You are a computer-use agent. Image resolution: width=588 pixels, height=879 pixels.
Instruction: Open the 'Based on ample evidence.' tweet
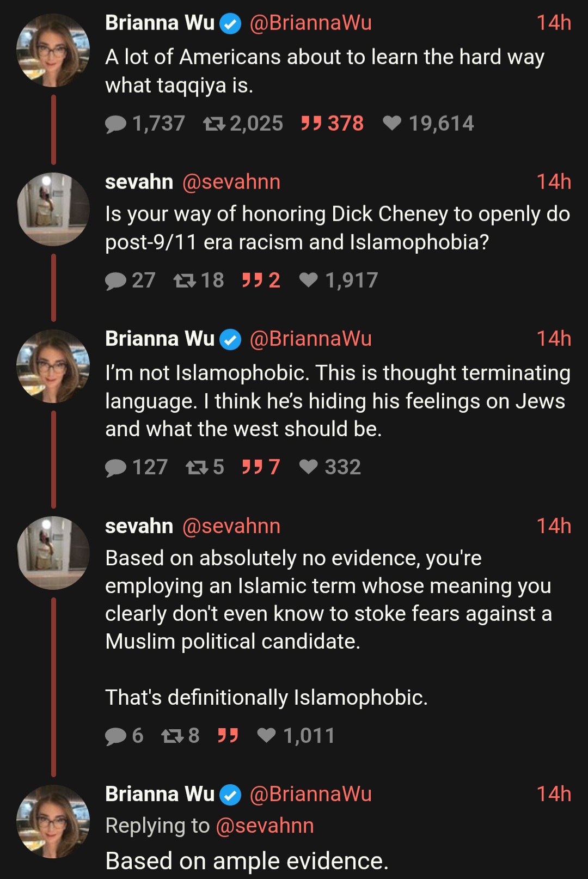[x=247, y=861]
